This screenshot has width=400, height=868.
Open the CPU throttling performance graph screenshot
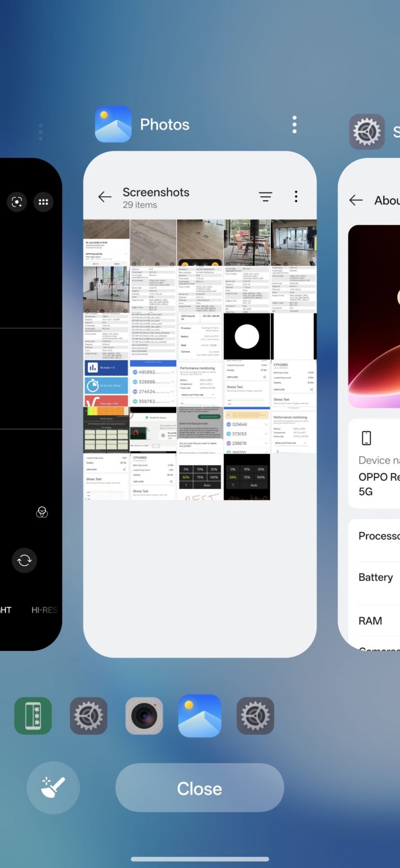click(x=106, y=430)
